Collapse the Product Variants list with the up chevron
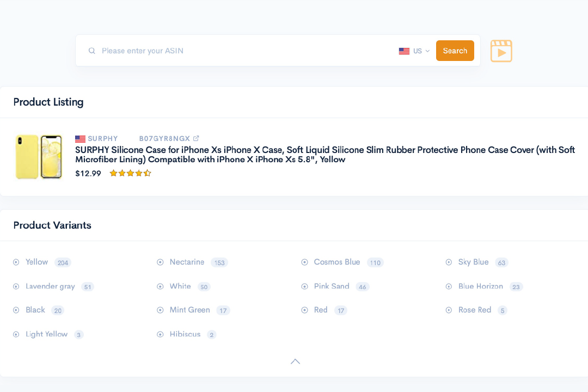The width and height of the screenshot is (588, 392). tap(296, 362)
